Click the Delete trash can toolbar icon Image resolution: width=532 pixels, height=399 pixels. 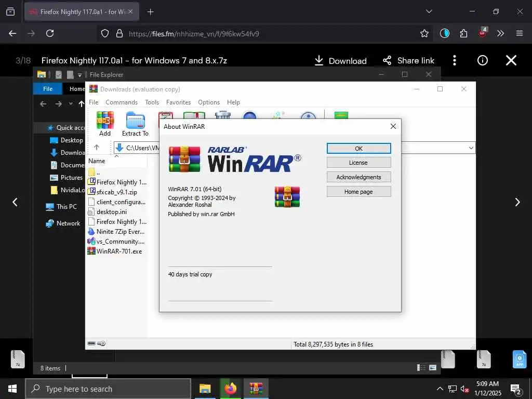coord(223,115)
